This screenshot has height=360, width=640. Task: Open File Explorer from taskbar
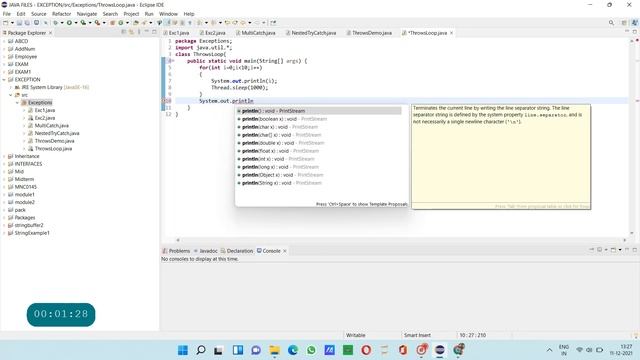pyautogui.click(x=274, y=350)
